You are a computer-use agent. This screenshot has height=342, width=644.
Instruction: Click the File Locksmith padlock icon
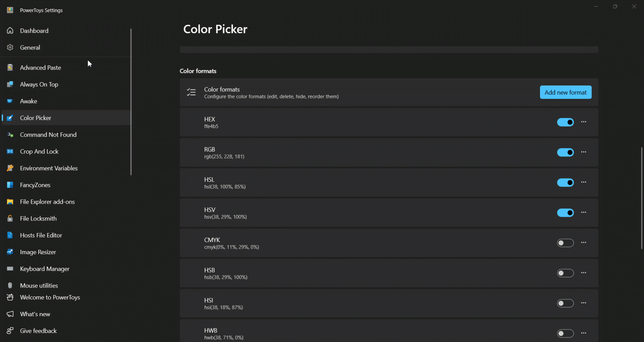point(10,218)
